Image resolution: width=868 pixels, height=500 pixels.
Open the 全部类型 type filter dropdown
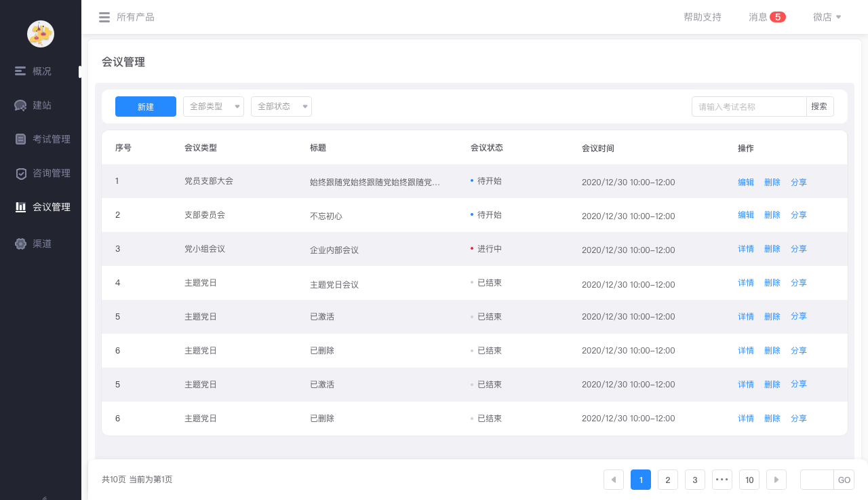point(213,107)
